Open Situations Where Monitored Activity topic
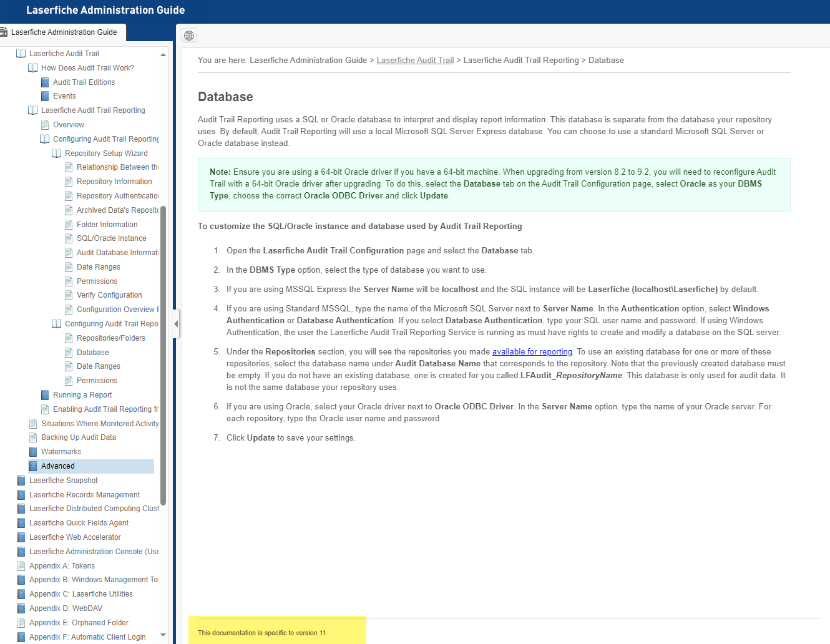Screen dimensions: 830x644 click(100, 424)
